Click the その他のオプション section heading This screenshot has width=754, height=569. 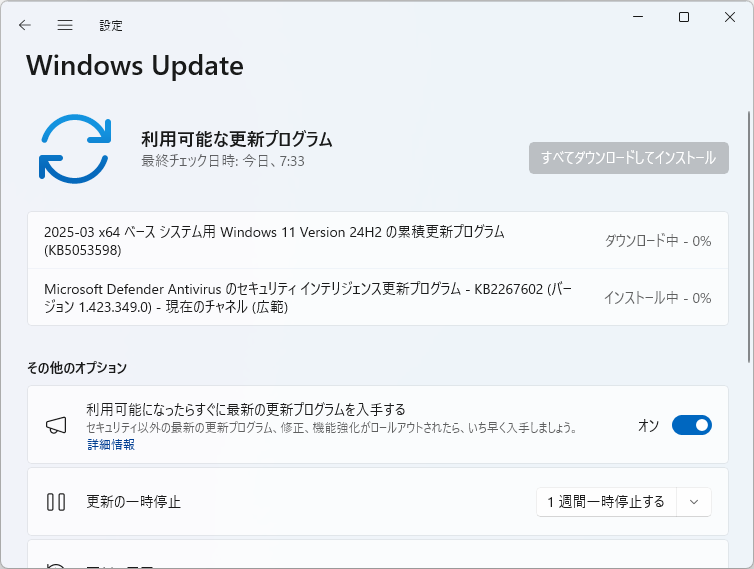(x=77, y=368)
